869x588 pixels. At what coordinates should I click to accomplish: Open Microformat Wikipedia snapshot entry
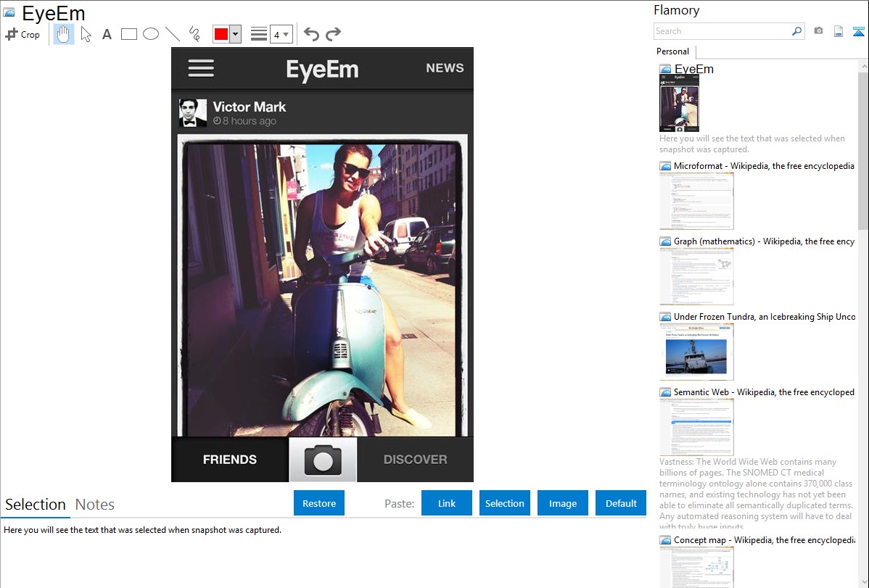(764, 166)
